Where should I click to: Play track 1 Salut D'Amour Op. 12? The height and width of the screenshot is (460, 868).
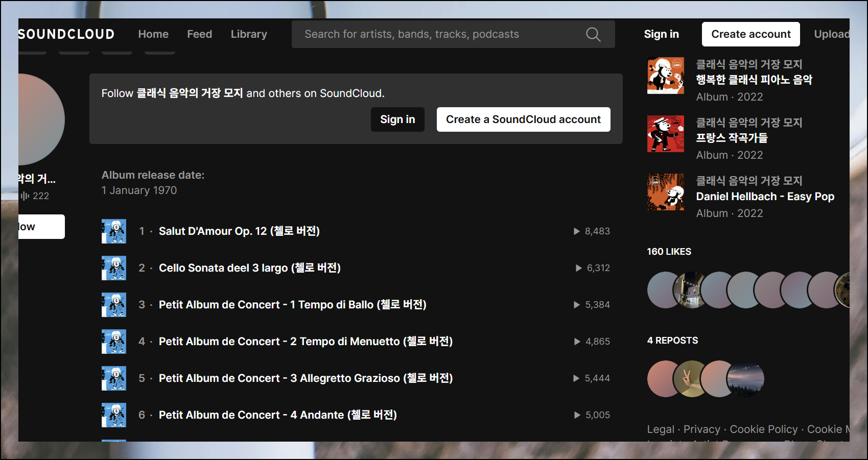(x=239, y=231)
